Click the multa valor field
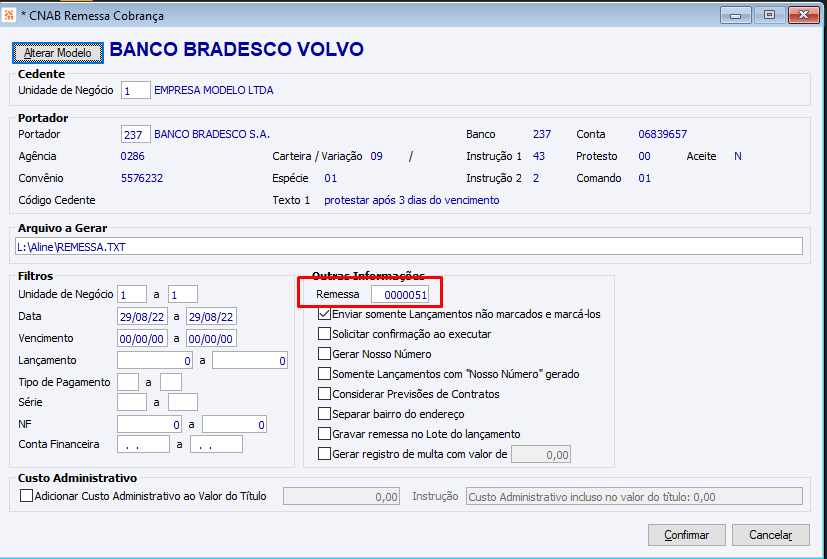Viewport: 827px width, 559px height. coord(541,455)
